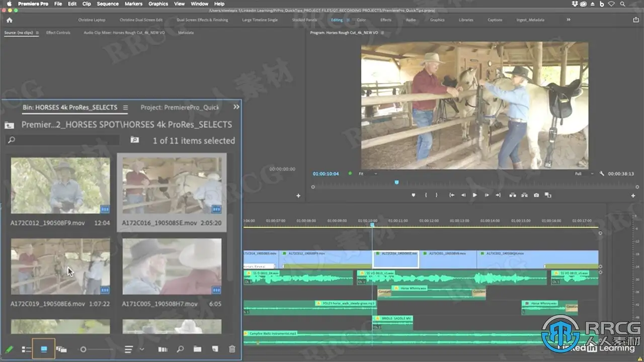
Task: Click the New Bin folder icon
Action: (x=197, y=349)
